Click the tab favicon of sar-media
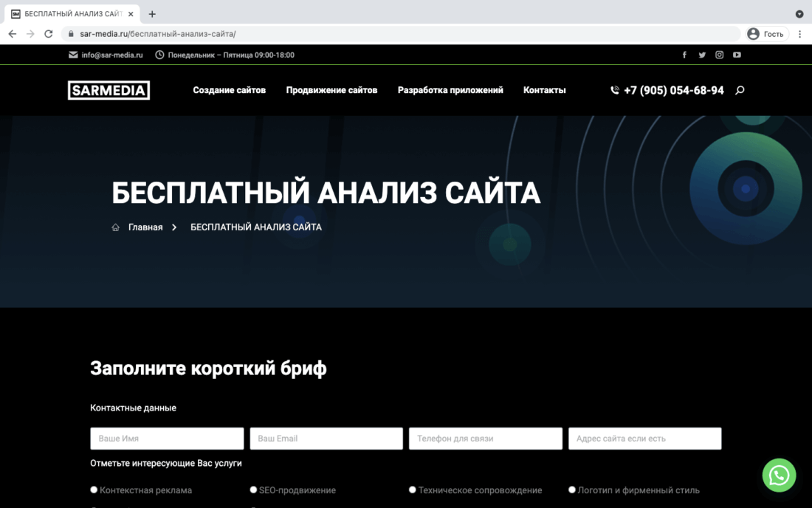 click(x=16, y=14)
